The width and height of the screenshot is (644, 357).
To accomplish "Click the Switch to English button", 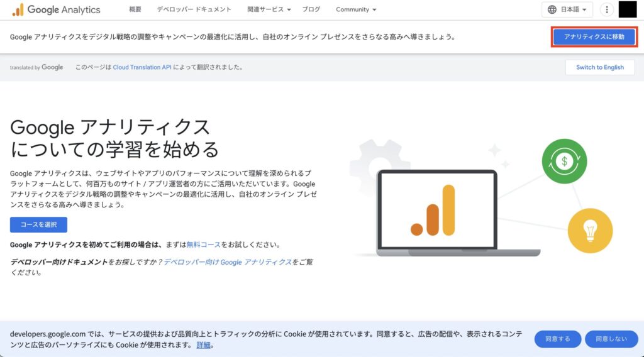I will tap(599, 67).
